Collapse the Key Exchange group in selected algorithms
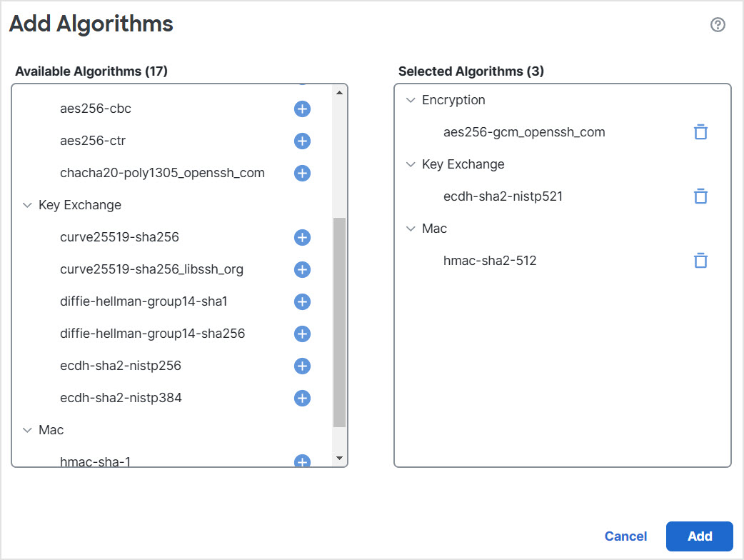744x560 pixels. point(411,164)
